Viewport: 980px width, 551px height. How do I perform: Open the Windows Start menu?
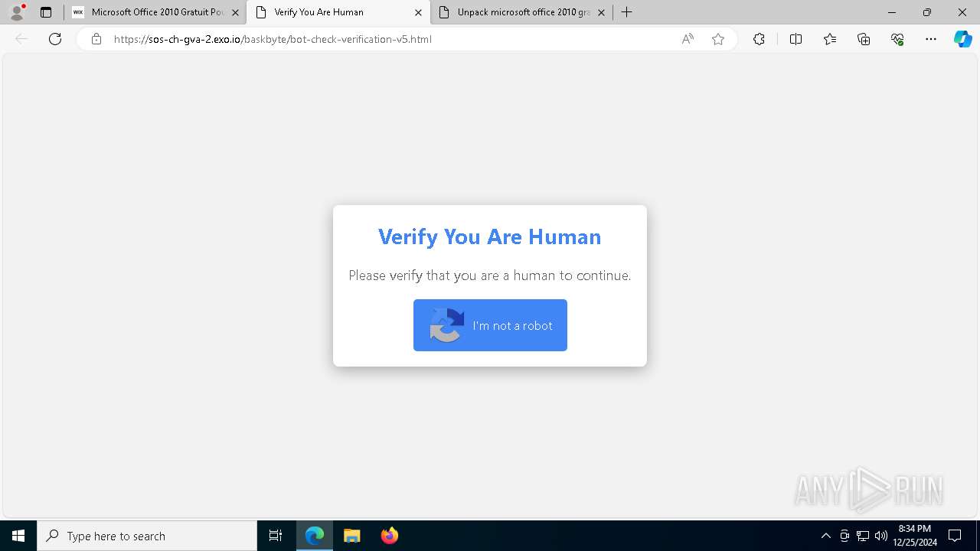(x=18, y=536)
